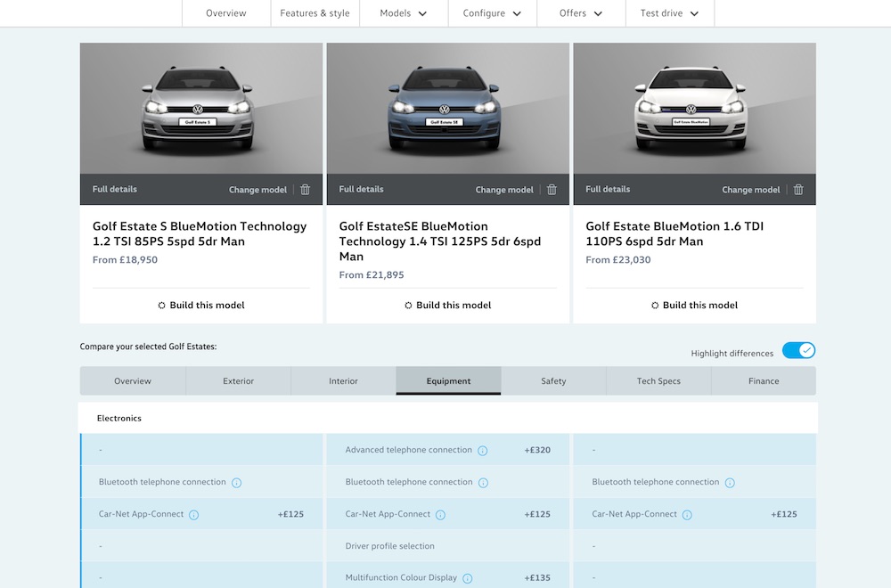Show info for Multifunction Colour Display
891x588 pixels.
click(467, 578)
